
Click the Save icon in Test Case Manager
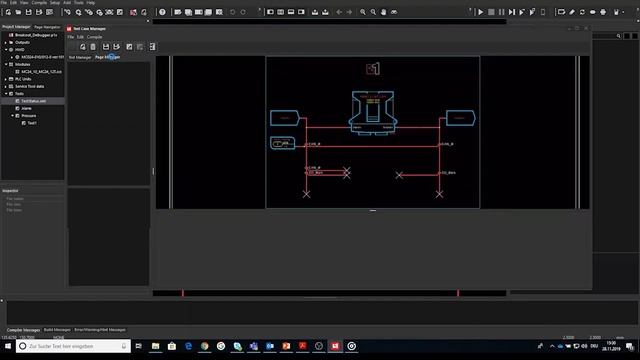[x=106, y=47]
